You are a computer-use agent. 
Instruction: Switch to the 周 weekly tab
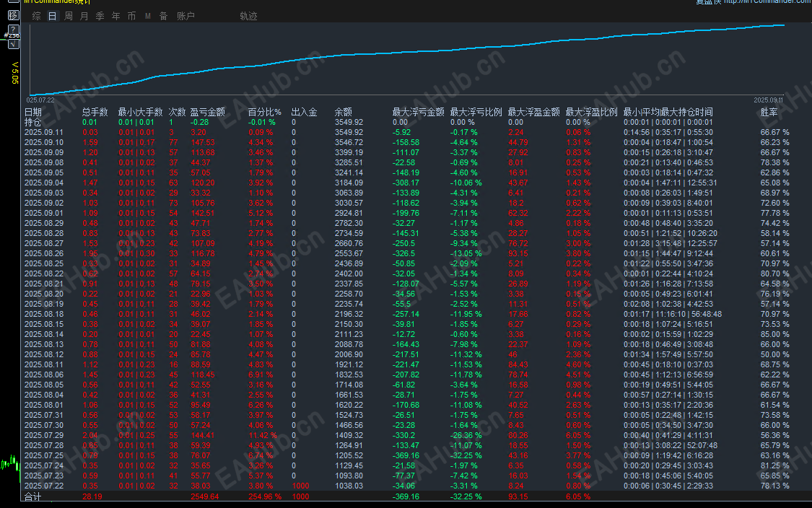(69, 16)
